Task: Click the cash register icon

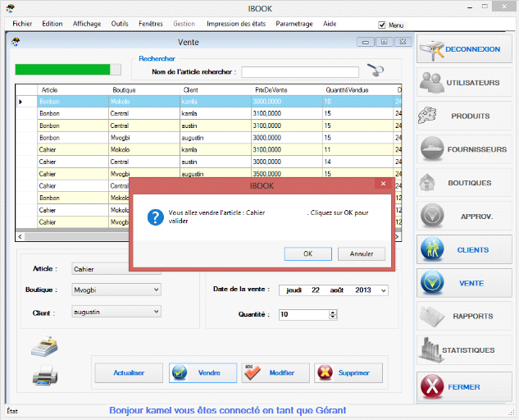Action: coord(44,347)
